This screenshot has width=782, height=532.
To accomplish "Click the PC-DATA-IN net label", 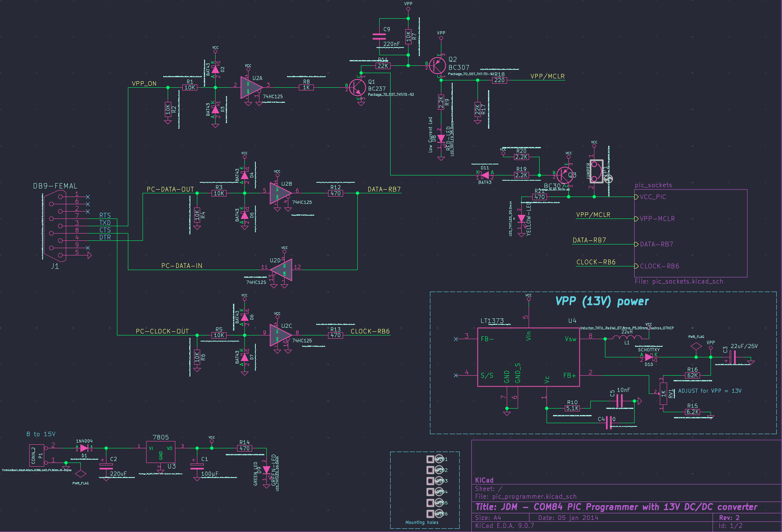I will [182, 266].
